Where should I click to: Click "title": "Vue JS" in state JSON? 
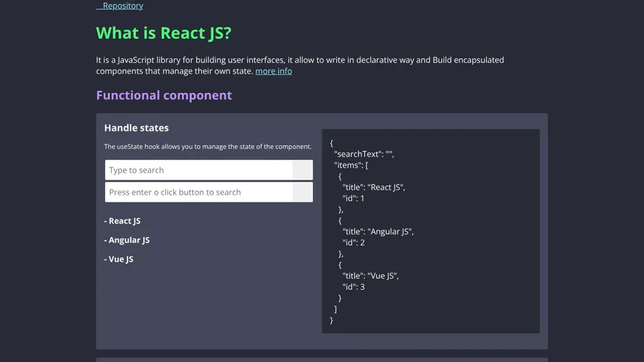(x=371, y=276)
